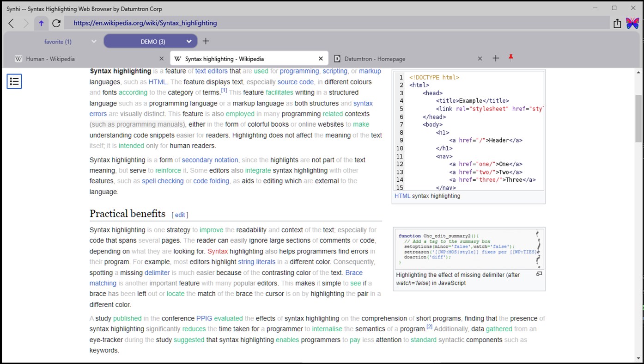The image size is (644, 364).
Task: Click the blue up arrow beside reload
Action: tap(41, 23)
